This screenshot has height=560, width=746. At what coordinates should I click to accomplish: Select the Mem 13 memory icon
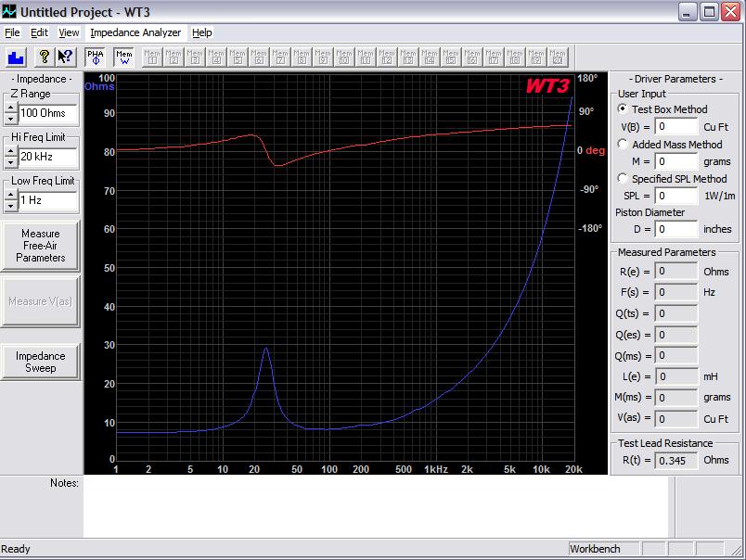[407, 57]
